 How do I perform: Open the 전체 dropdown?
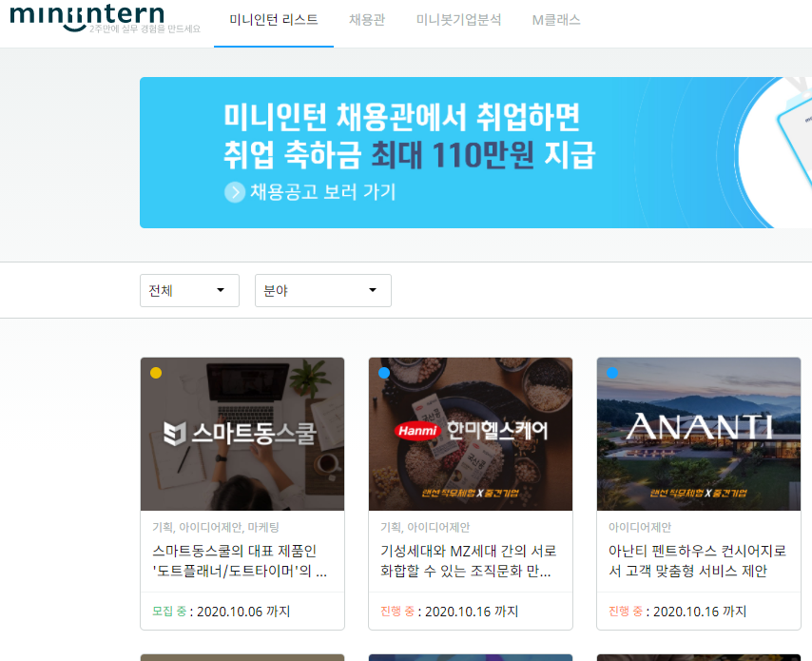coord(189,291)
